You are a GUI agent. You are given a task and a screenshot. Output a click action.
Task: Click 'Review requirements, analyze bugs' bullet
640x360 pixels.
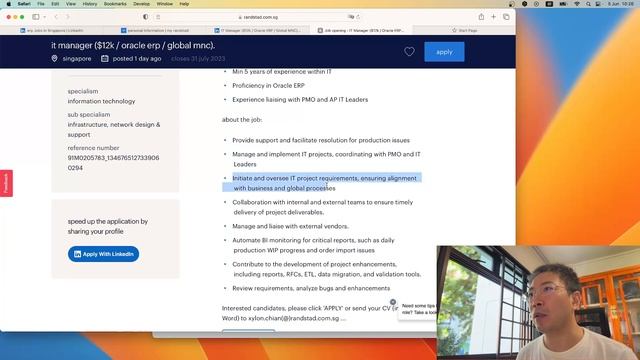311,288
